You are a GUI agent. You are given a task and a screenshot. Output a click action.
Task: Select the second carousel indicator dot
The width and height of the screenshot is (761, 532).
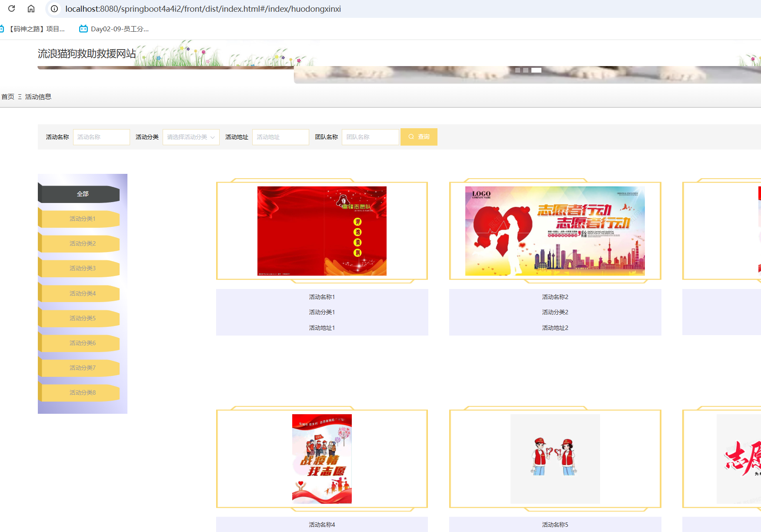coord(526,70)
